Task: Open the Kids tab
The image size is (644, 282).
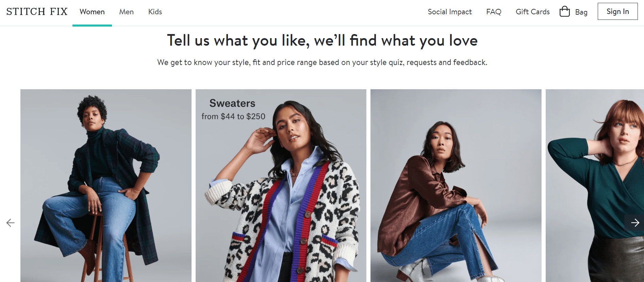Action: coord(155,12)
